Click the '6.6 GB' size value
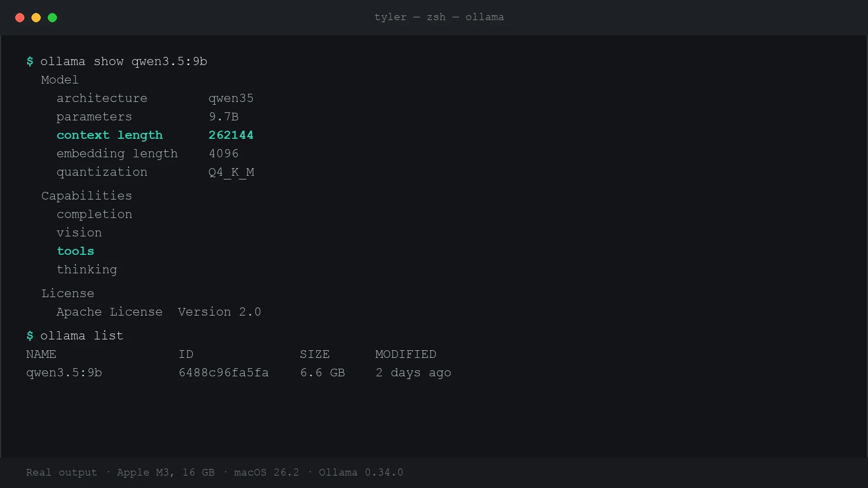Image resolution: width=868 pixels, height=488 pixels. click(323, 373)
